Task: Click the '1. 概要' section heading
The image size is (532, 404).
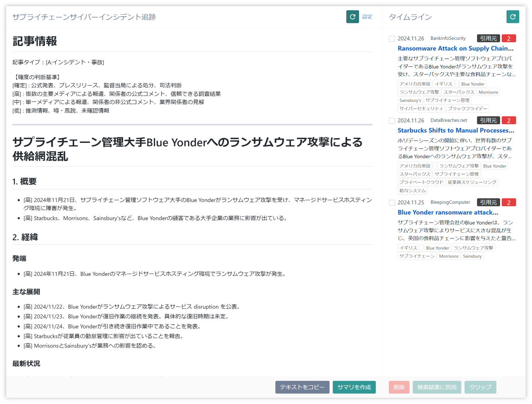Action: coord(24,182)
